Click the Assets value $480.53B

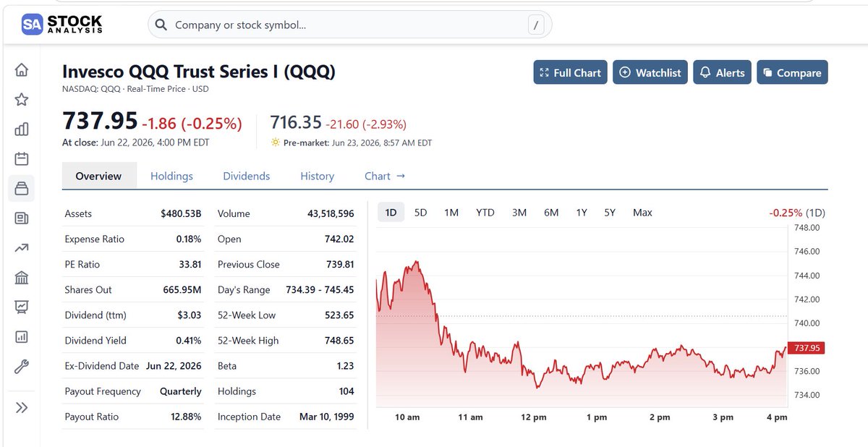point(181,213)
